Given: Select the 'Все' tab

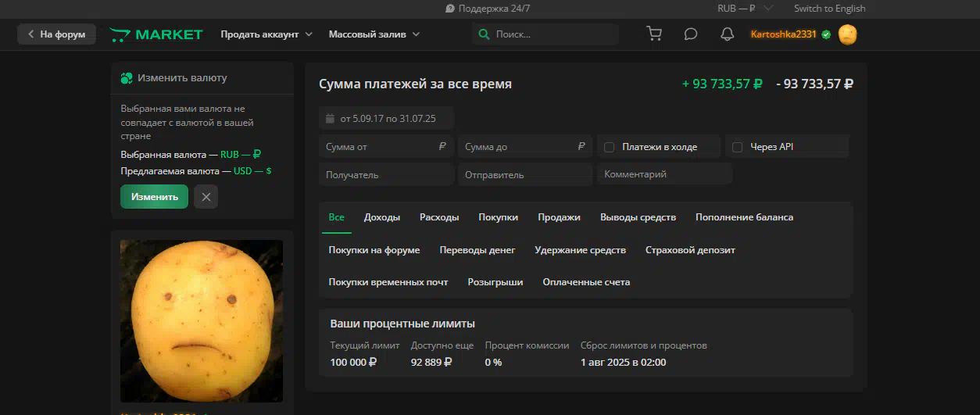Looking at the screenshot, I should click(336, 217).
